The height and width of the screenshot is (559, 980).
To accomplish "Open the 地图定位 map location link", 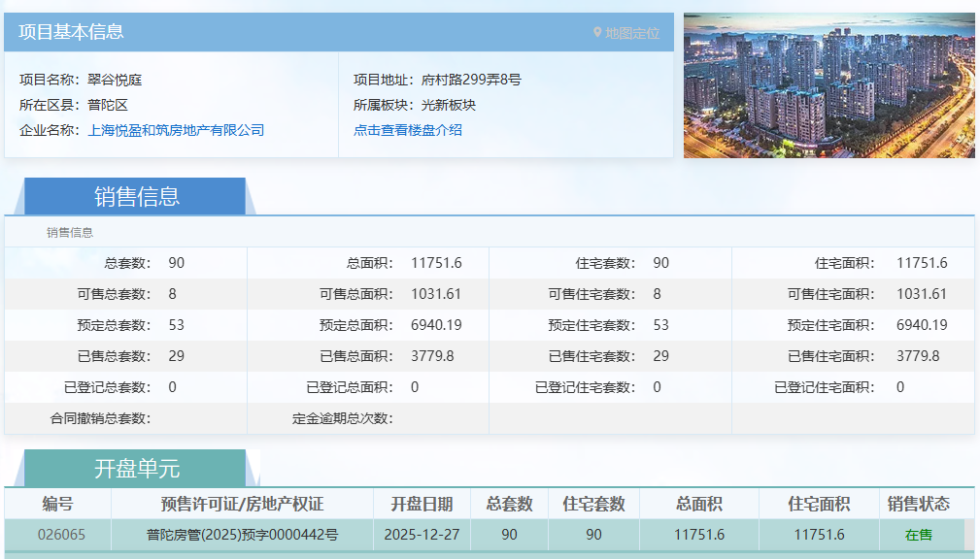I will pos(631,32).
